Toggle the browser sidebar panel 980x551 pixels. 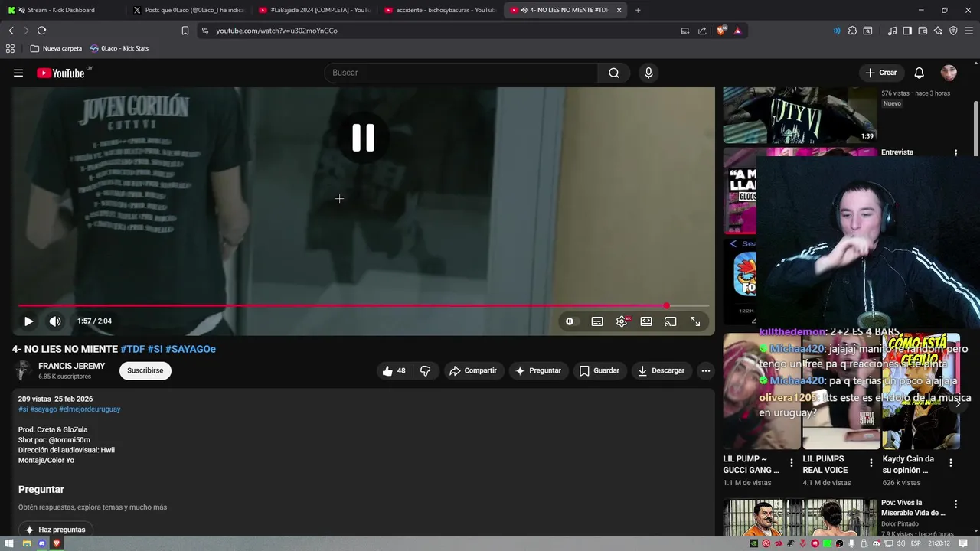tap(907, 31)
